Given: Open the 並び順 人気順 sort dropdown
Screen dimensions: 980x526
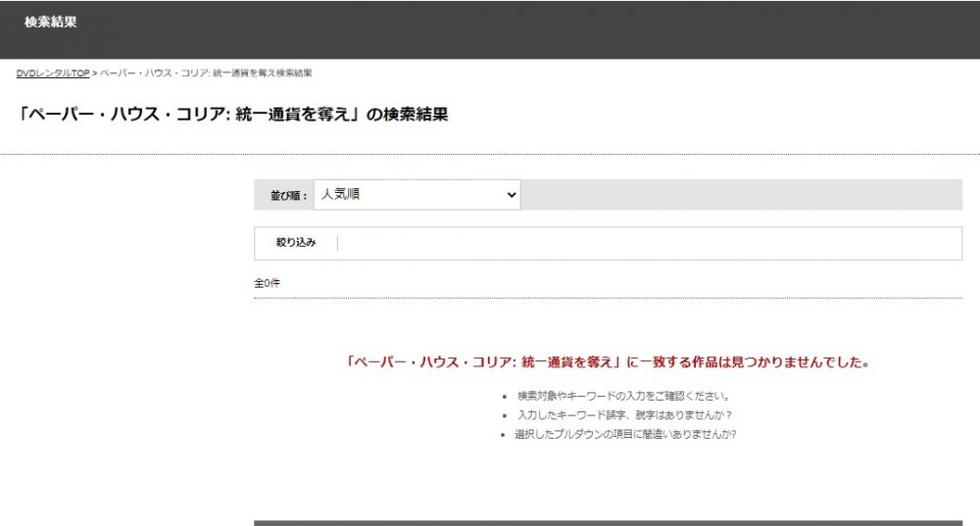Looking at the screenshot, I should point(416,195).
